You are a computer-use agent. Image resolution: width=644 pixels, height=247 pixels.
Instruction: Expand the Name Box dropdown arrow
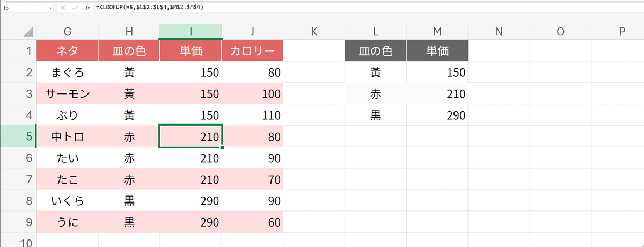[x=50, y=8]
